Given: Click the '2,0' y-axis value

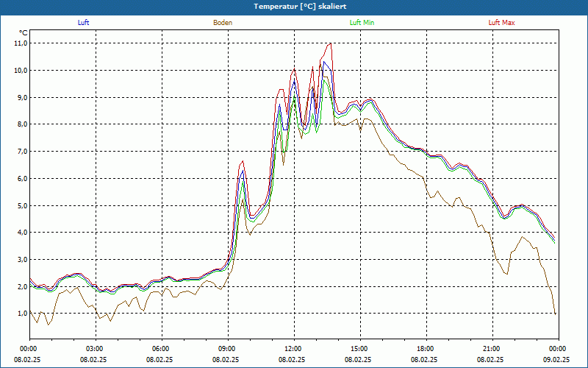Looking at the screenshot, I should click(23, 286).
